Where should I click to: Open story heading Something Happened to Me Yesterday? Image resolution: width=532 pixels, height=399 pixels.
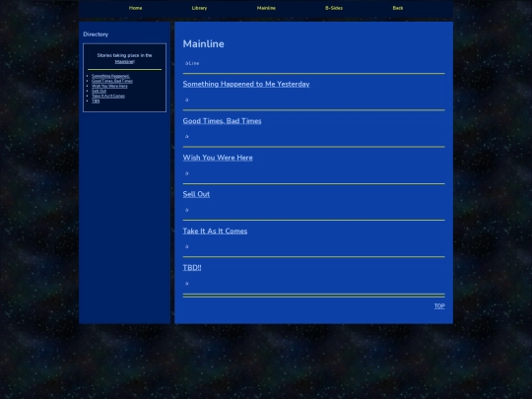tap(246, 84)
